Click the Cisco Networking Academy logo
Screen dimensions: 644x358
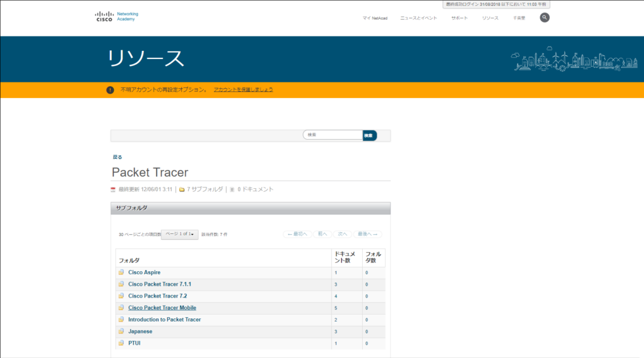tap(116, 16)
